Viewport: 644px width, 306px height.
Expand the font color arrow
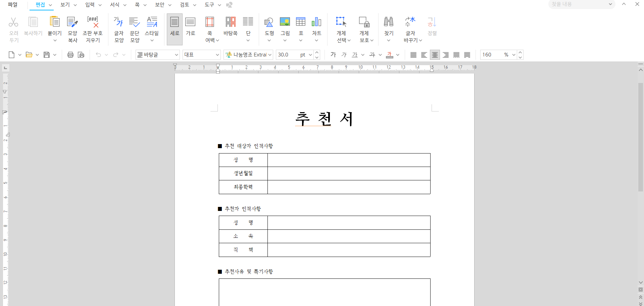[x=398, y=55]
